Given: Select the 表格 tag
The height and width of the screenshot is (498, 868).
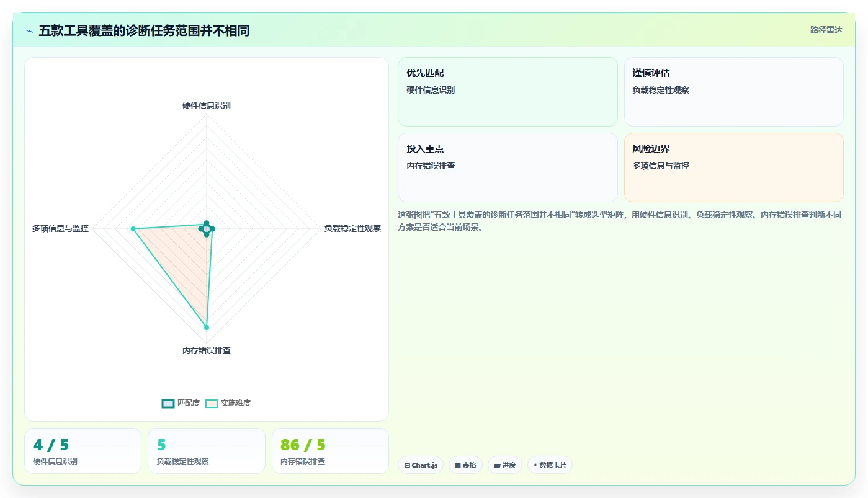Looking at the screenshot, I should (x=465, y=465).
